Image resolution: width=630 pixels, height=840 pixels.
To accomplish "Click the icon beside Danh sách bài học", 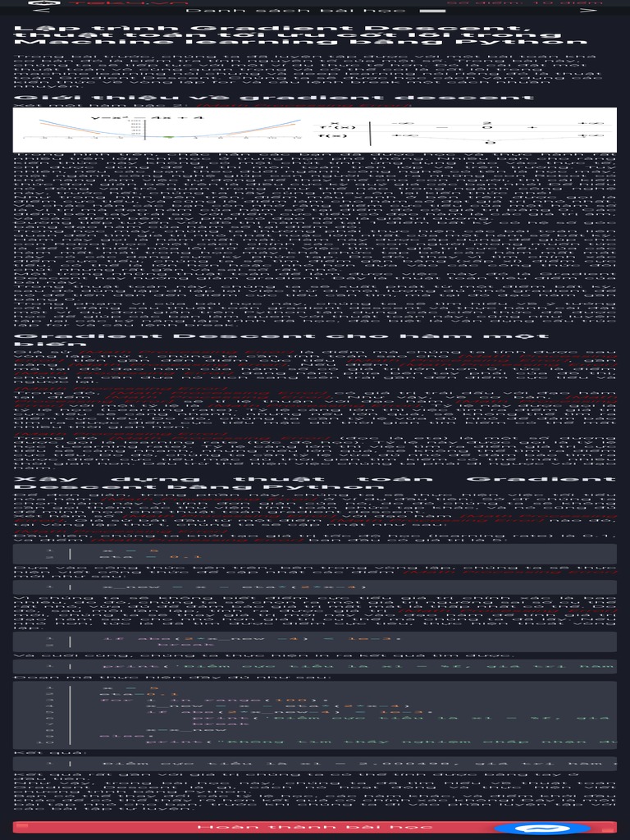I will tap(427, 11).
